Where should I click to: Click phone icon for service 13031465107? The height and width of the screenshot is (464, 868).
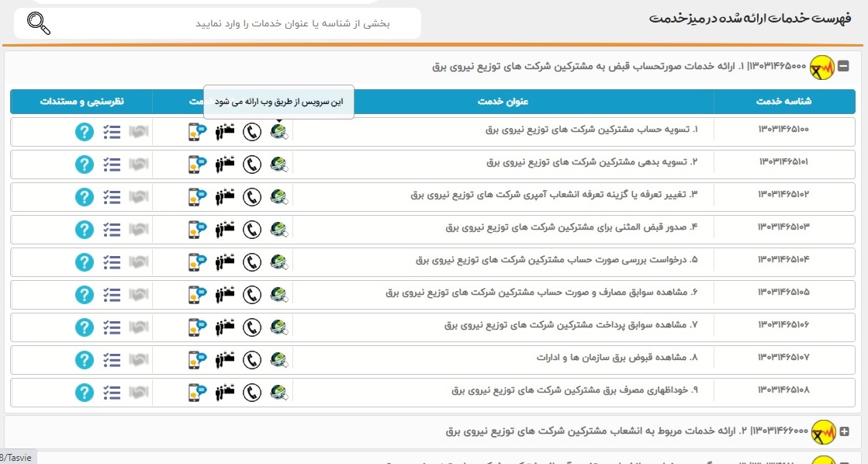pyautogui.click(x=252, y=361)
